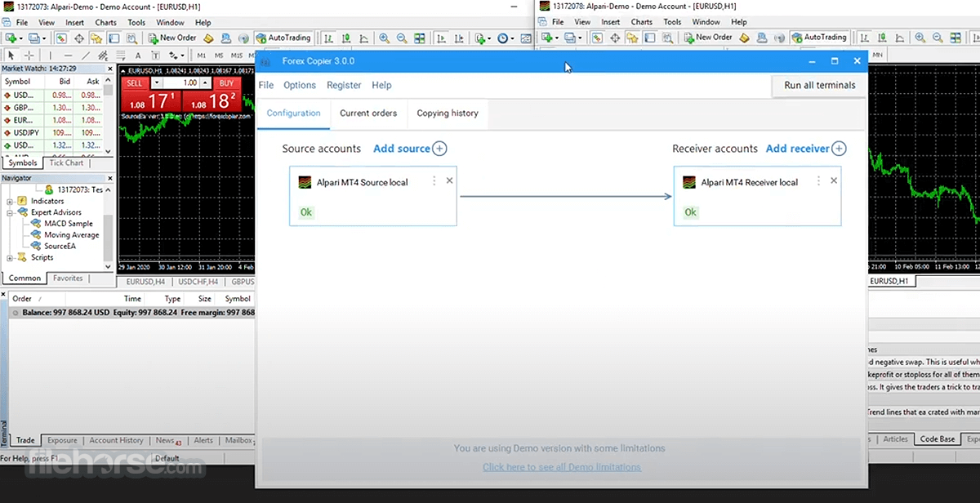Switch to Favorites tab in Navigator
The image size is (980, 503).
click(68, 278)
